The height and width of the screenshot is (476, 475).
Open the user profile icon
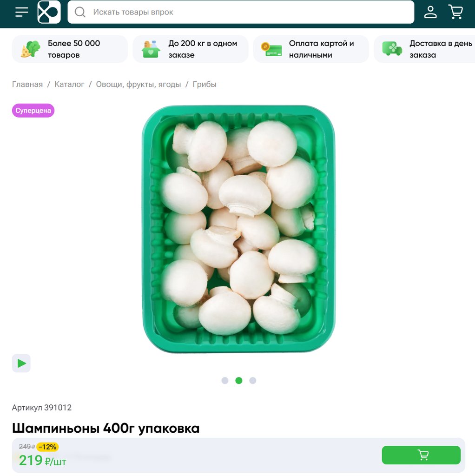[430, 12]
